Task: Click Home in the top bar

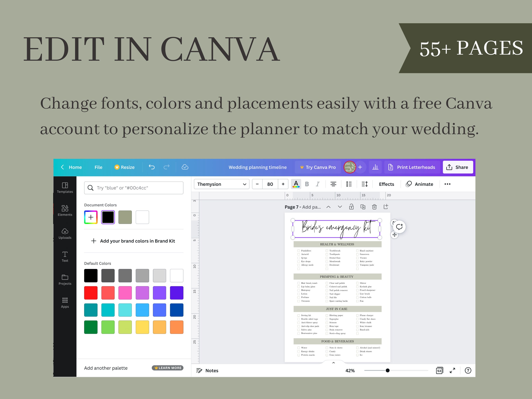Action: pyautogui.click(x=75, y=167)
